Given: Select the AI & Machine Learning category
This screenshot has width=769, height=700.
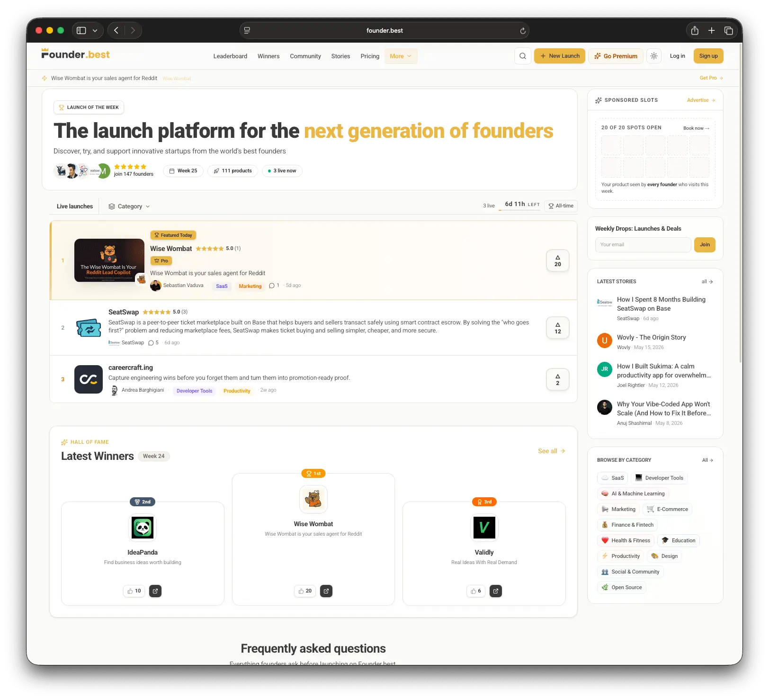Looking at the screenshot, I should coord(633,494).
